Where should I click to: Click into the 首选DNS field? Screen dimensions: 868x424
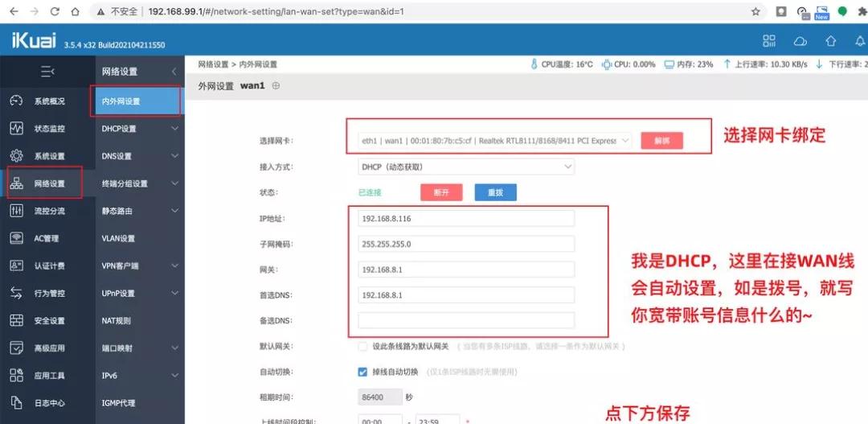click(x=466, y=294)
